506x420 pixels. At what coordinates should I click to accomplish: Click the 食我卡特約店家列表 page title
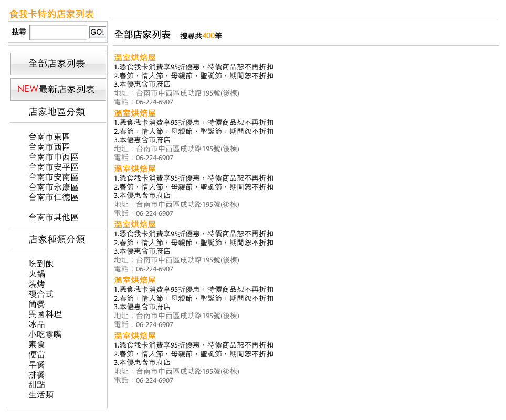pyautogui.click(x=51, y=14)
